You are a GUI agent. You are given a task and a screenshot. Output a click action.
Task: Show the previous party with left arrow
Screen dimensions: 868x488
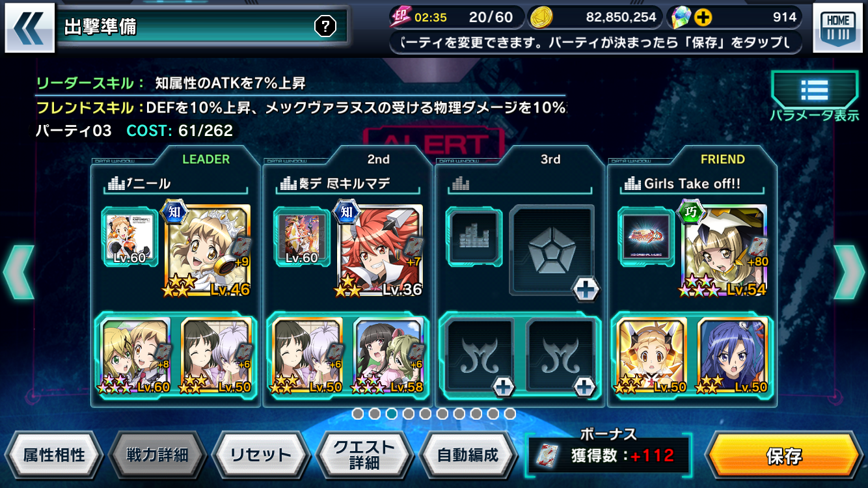point(18,272)
